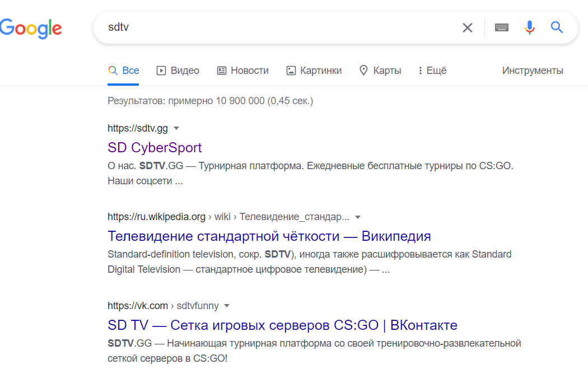This screenshot has height=378, width=588.
Task: Expand dropdown arrow next to https://sdtv.gg
Action: coord(176,128)
